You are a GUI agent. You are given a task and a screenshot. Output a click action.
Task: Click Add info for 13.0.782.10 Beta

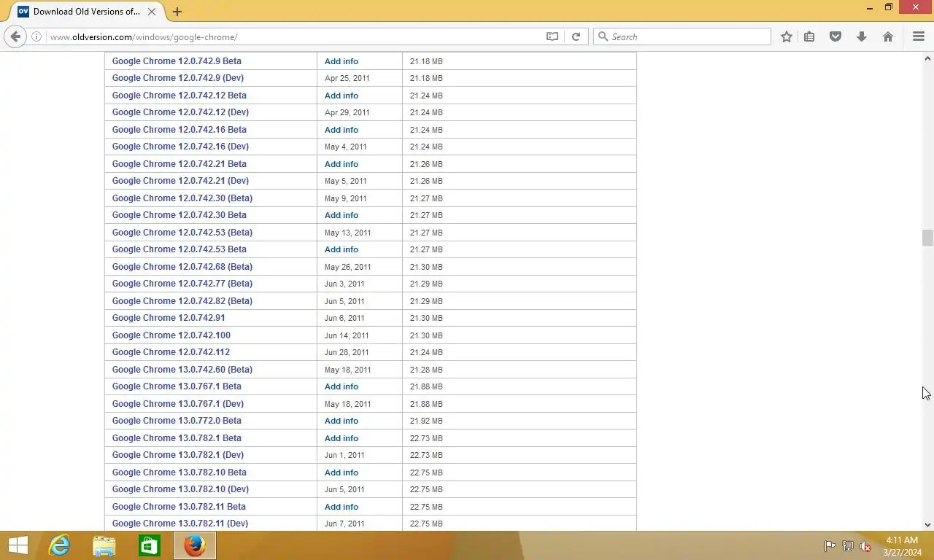pos(341,472)
